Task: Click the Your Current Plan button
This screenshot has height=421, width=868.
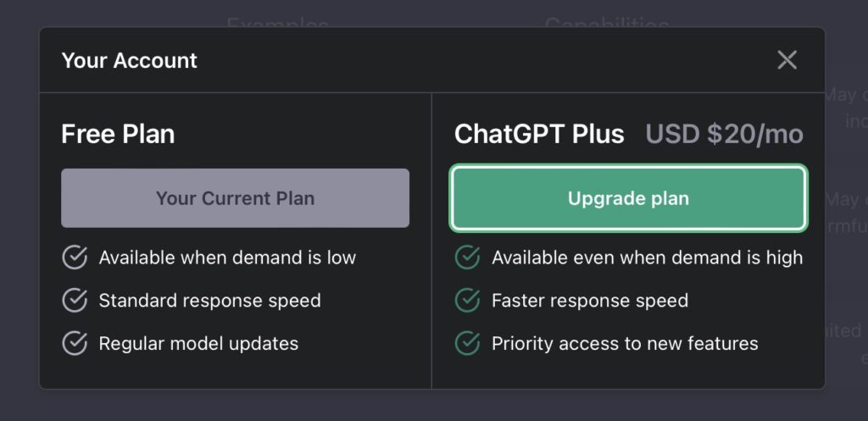Action: [x=236, y=198]
